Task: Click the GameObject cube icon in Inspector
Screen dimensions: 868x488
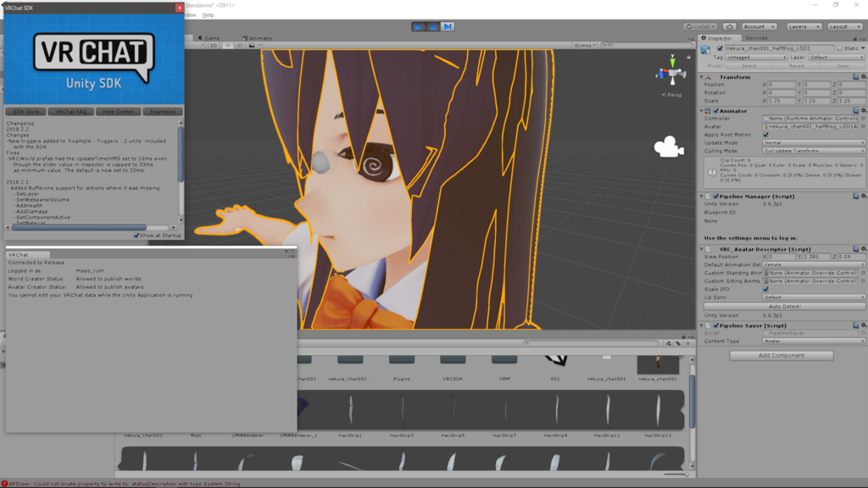Action: 706,50
